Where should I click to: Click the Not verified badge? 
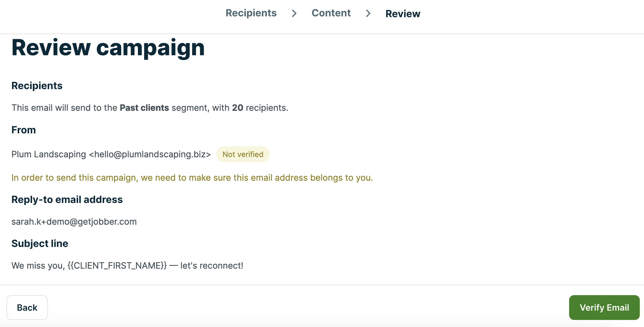coord(243,154)
